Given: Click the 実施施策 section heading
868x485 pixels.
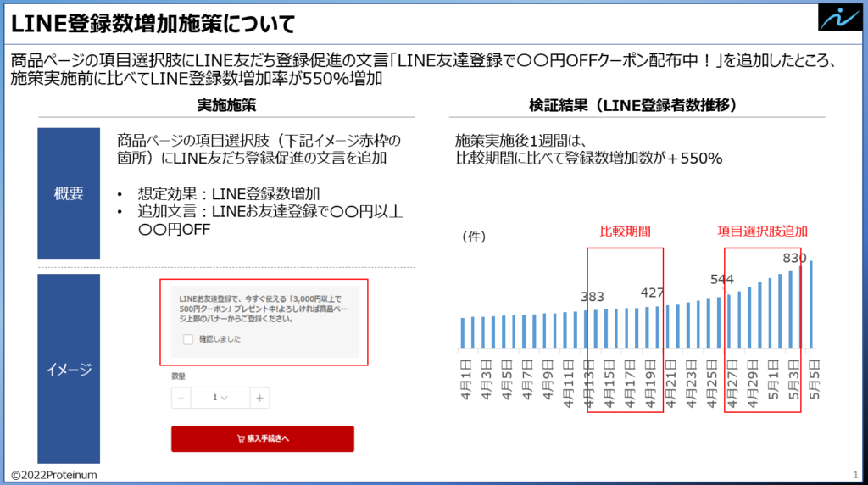Looking at the screenshot, I should (x=226, y=105).
